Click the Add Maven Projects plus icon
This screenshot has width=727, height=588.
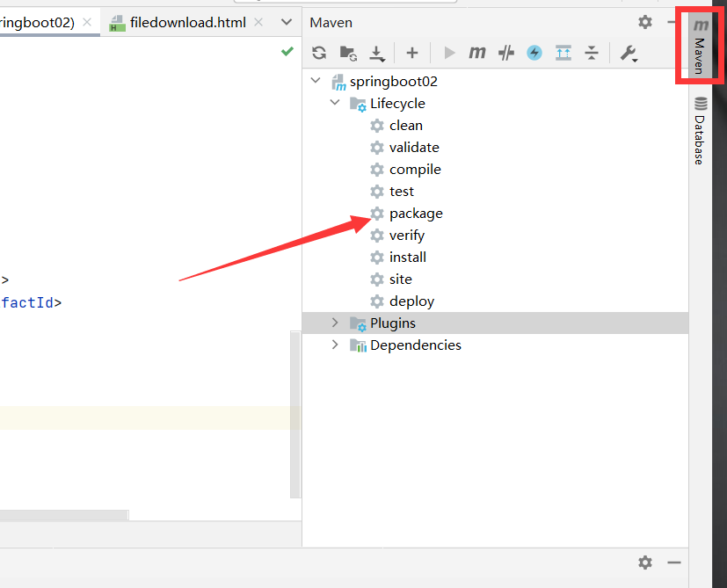point(411,53)
